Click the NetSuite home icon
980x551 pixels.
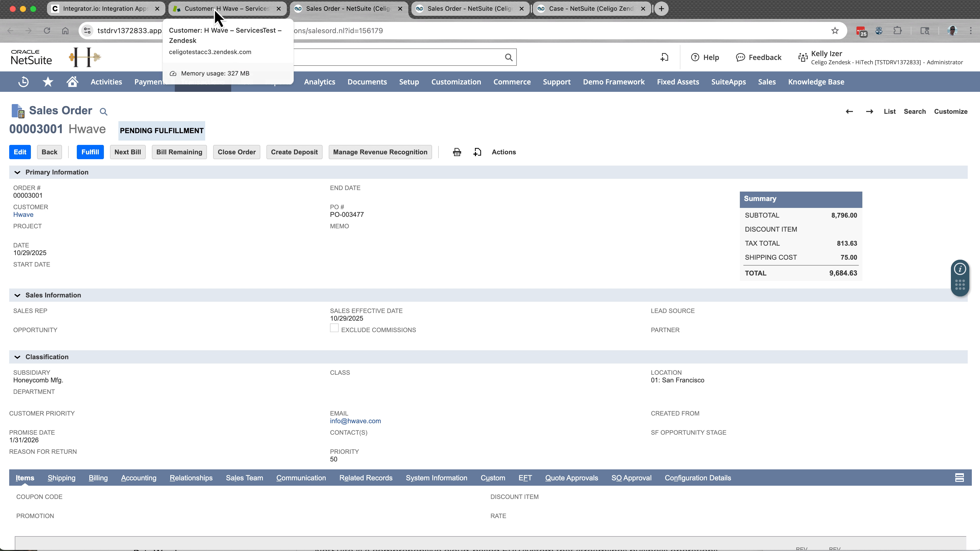71,81
